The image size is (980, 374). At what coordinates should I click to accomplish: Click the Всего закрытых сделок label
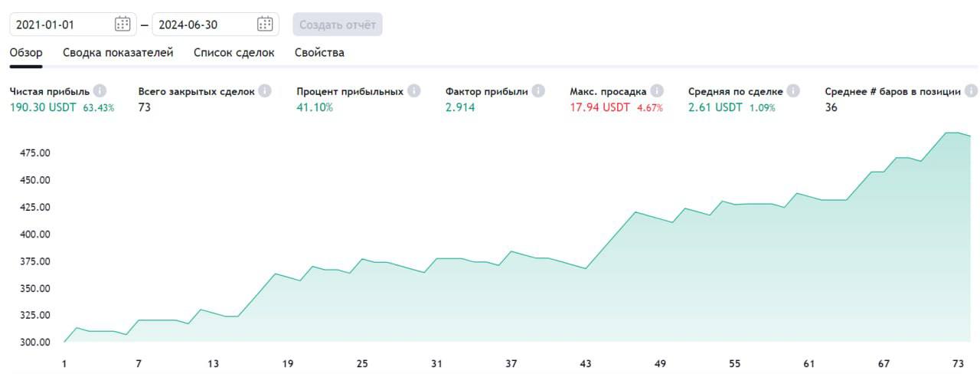(x=196, y=91)
